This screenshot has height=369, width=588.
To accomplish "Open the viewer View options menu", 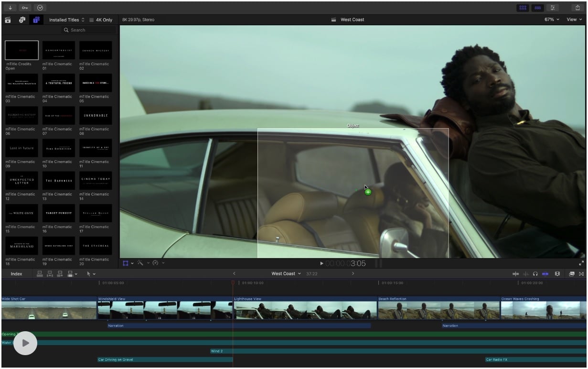I will tap(574, 20).
